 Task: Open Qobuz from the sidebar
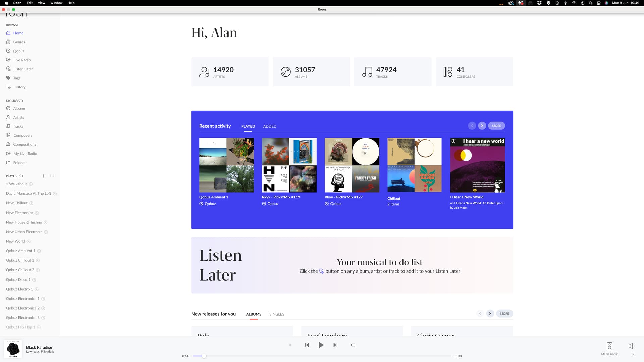pos(15,51)
